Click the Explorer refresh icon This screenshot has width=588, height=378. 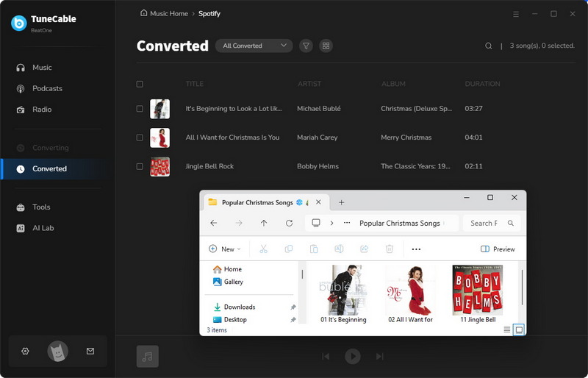(x=289, y=224)
